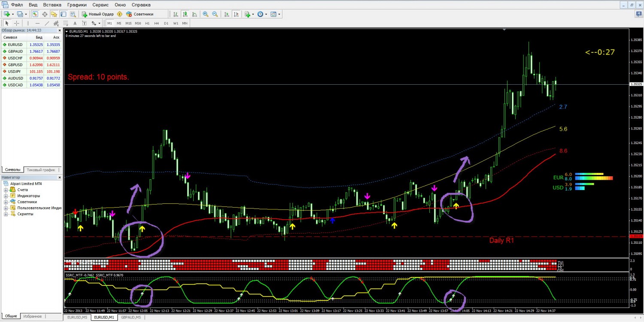This screenshot has width=644, height=322.
Task: Select the Text Label tool
Action: [x=85, y=23]
